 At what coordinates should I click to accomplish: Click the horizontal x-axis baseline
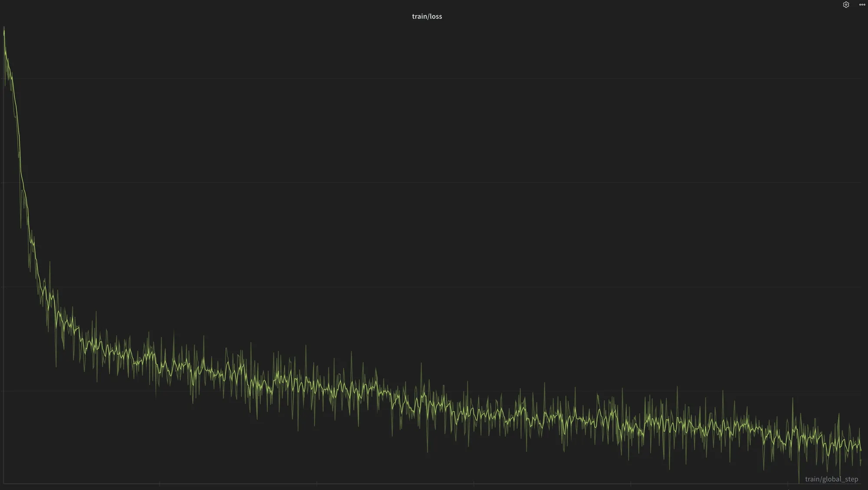[x=391, y=483]
